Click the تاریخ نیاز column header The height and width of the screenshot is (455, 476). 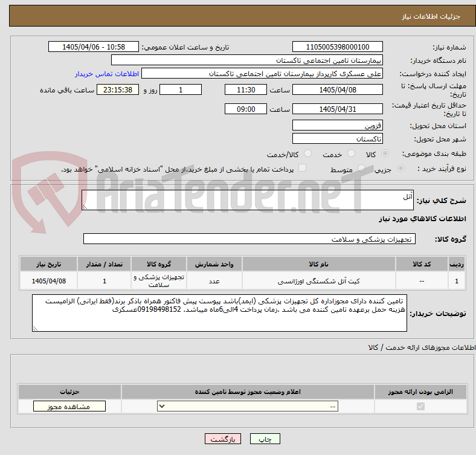coord(48,264)
